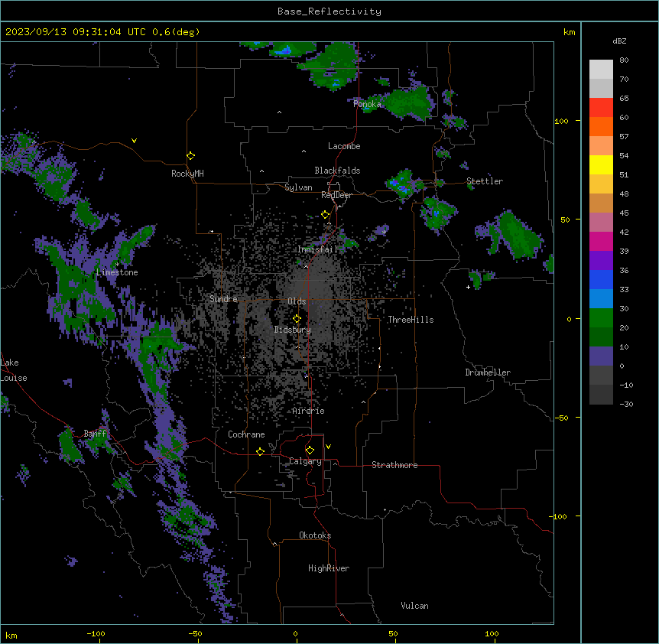Click the Calgary label
Viewport: 659px width, 644px height.
(x=305, y=461)
